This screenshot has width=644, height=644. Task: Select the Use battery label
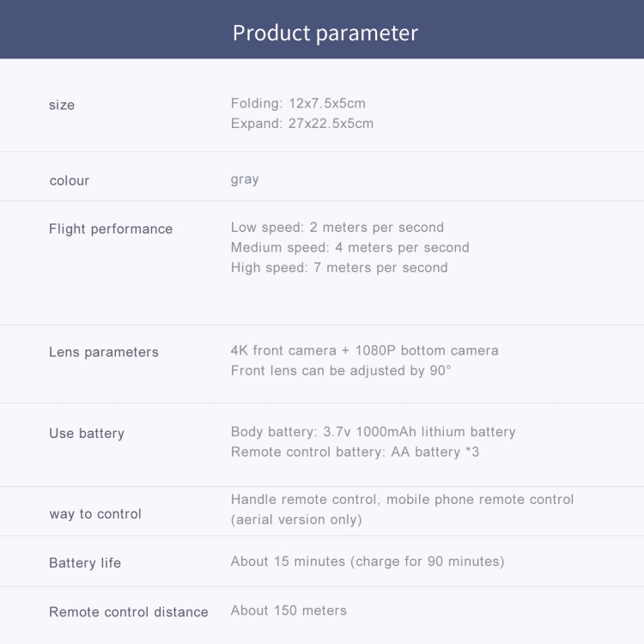87,434
